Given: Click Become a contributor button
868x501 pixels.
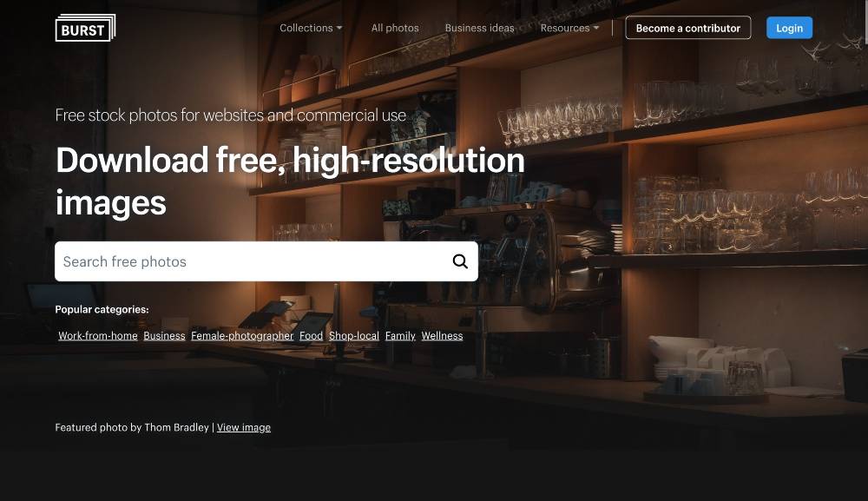Looking at the screenshot, I should 688,28.
